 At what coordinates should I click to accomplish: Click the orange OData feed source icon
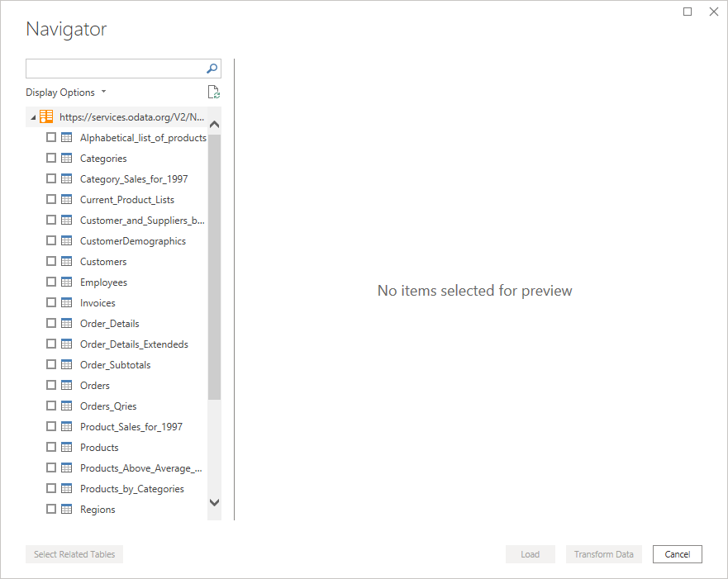click(46, 116)
